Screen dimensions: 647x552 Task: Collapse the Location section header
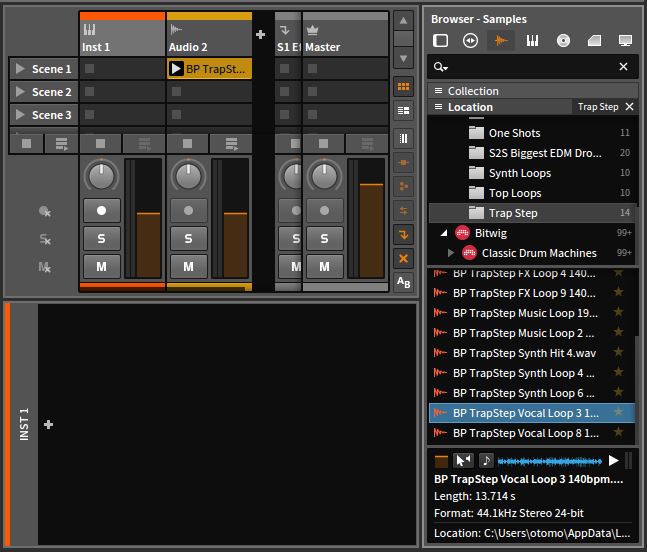(499, 107)
